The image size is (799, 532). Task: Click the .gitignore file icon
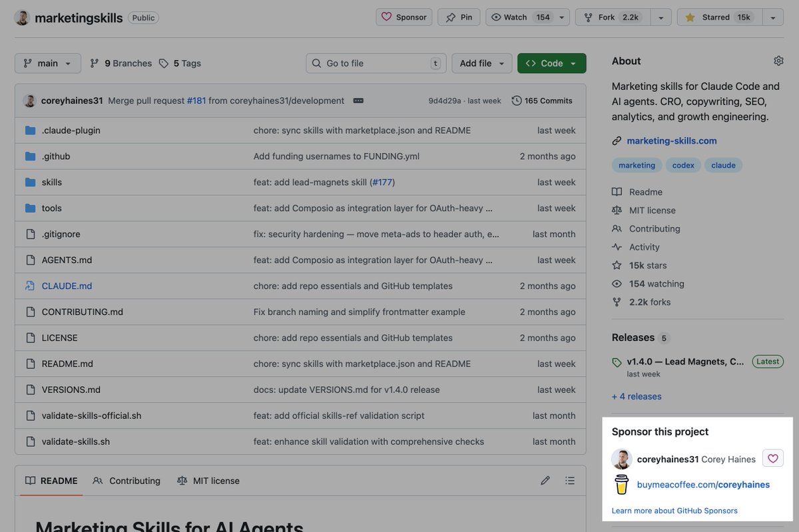pyautogui.click(x=30, y=234)
